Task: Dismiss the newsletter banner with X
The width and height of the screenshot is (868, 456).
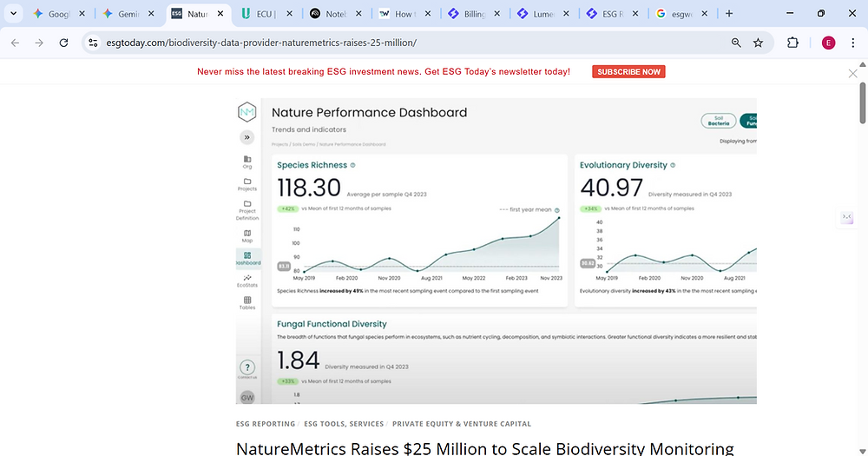Action: click(x=852, y=73)
